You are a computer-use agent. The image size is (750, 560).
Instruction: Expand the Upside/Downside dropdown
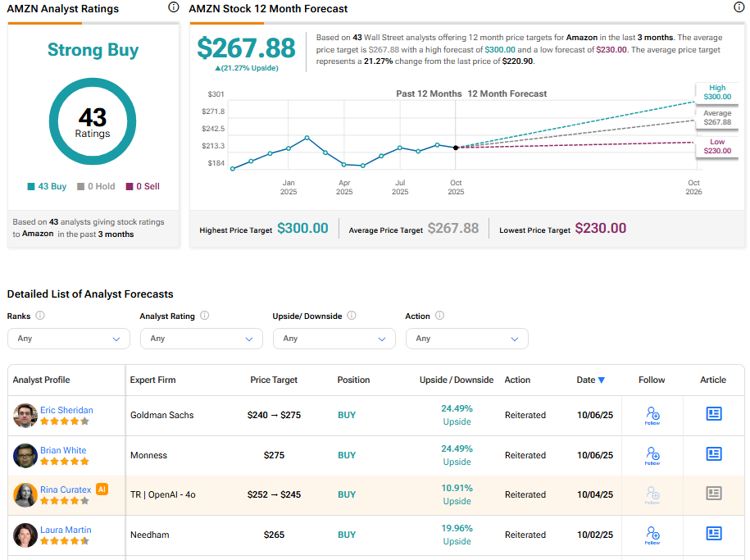334,339
